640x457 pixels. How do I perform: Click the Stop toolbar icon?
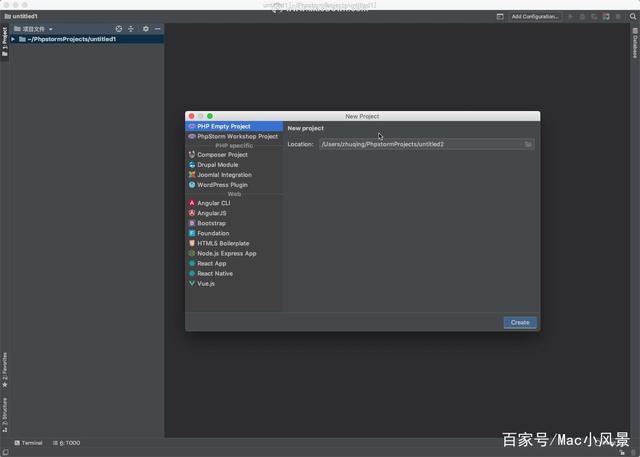click(618, 16)
